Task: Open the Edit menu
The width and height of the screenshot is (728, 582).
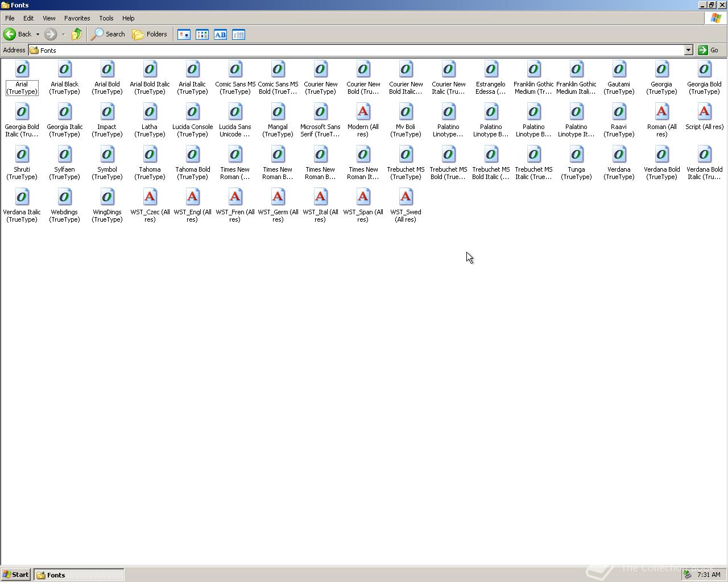Action: click(28, 18)
